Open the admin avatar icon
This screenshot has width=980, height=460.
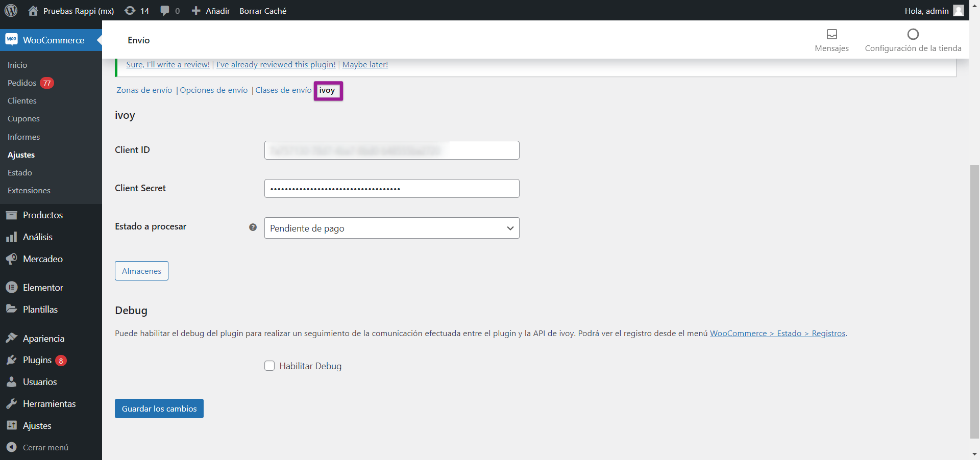(x=959, y=10)
